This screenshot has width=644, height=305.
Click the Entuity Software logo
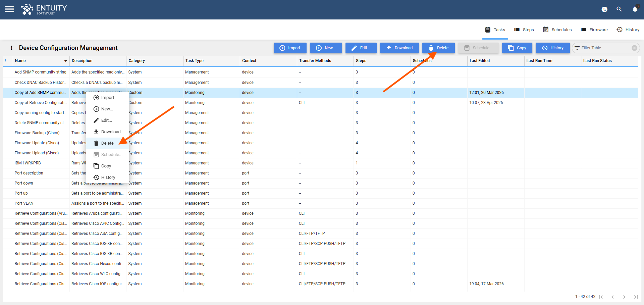pos(44,9)
